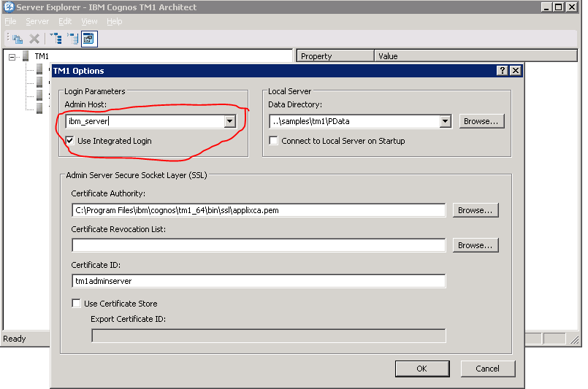Viewport: 588px width, 389px height.
Task: Click the collapse tree toolbar icon
Action: click(x=72, y=39)
